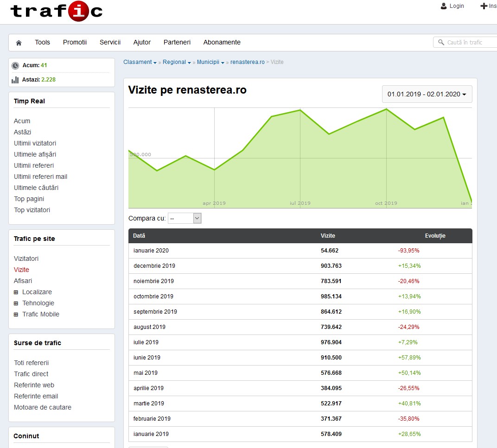Click the bar chart icon beside Astazi
This screenshot has height=448, width=497.
pos(15,80)
